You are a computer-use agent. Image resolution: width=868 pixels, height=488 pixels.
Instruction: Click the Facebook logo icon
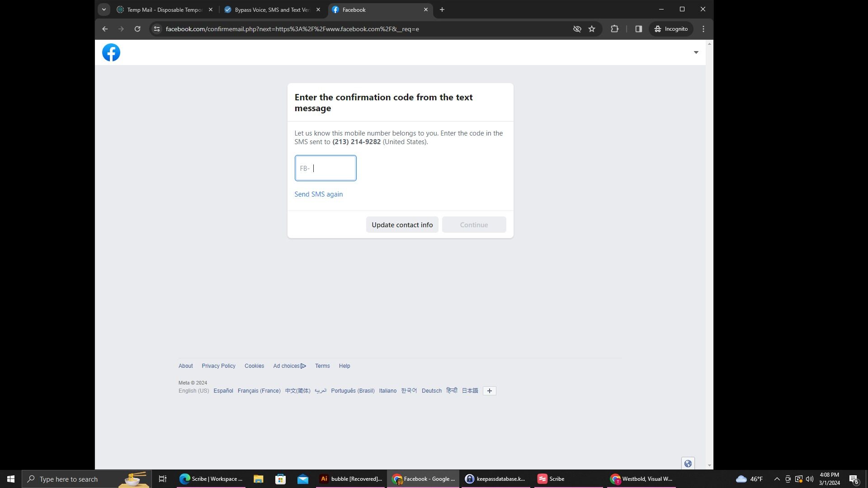pos(111,52)
